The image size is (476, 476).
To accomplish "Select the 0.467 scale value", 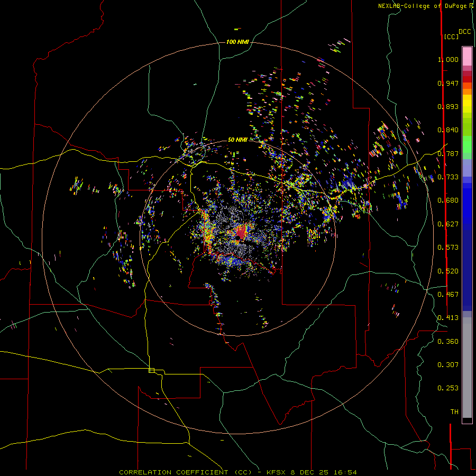I will (448, 295).
